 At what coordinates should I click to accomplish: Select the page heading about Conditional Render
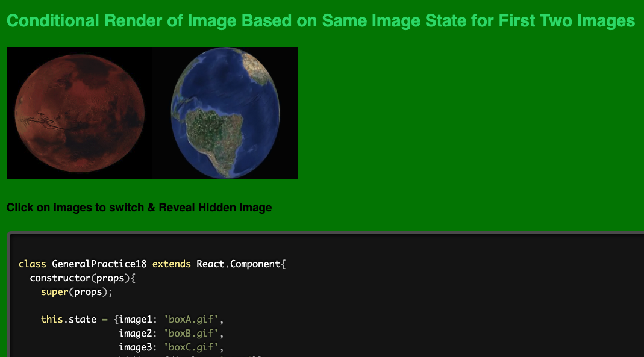click(320, 21)
